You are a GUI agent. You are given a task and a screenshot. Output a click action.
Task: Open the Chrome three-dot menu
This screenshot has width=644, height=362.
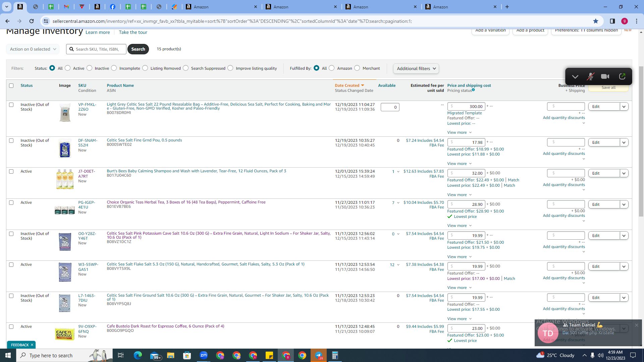point(637,21)
